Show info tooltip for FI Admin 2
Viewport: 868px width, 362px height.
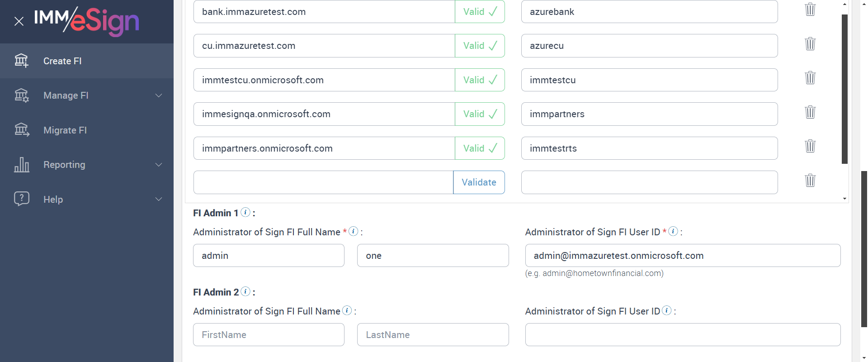point(245,291)
